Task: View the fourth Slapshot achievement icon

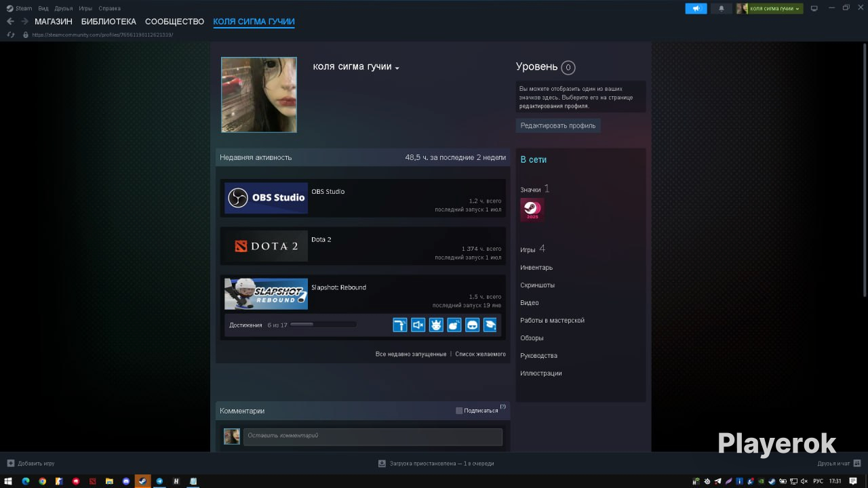Action: tap(454, 325)
